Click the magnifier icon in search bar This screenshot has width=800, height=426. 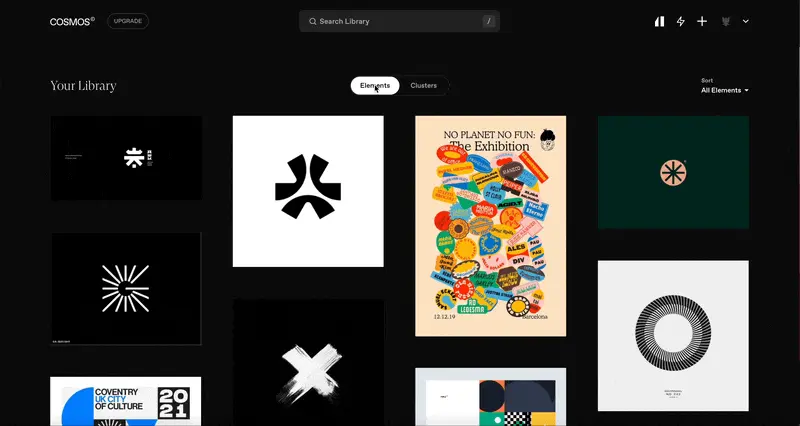point(313,21)
